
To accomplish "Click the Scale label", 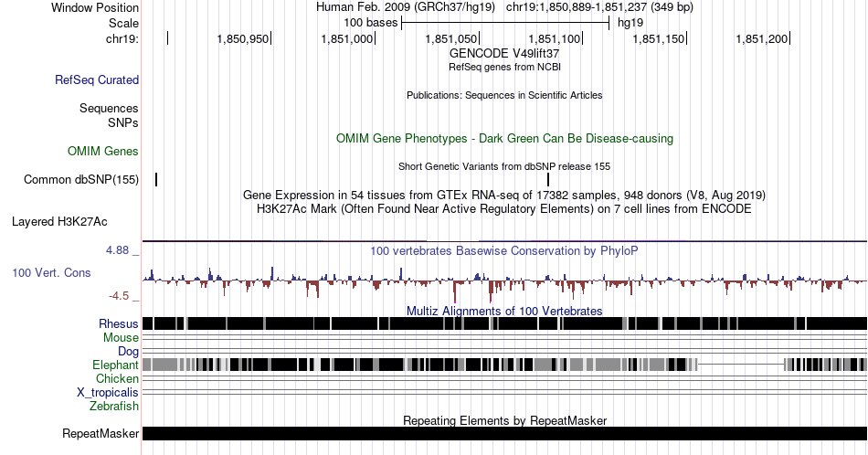I will click(x=123, y=23).
